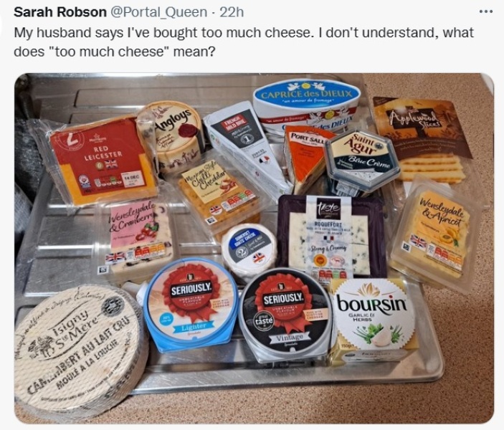Open Sarah Robson's profile via display name

pos(60,12)
